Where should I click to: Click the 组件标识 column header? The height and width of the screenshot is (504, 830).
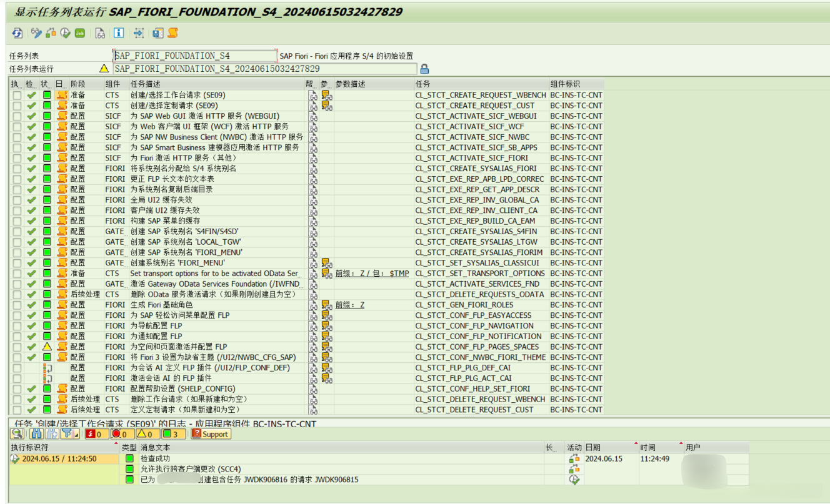[576, 84]
